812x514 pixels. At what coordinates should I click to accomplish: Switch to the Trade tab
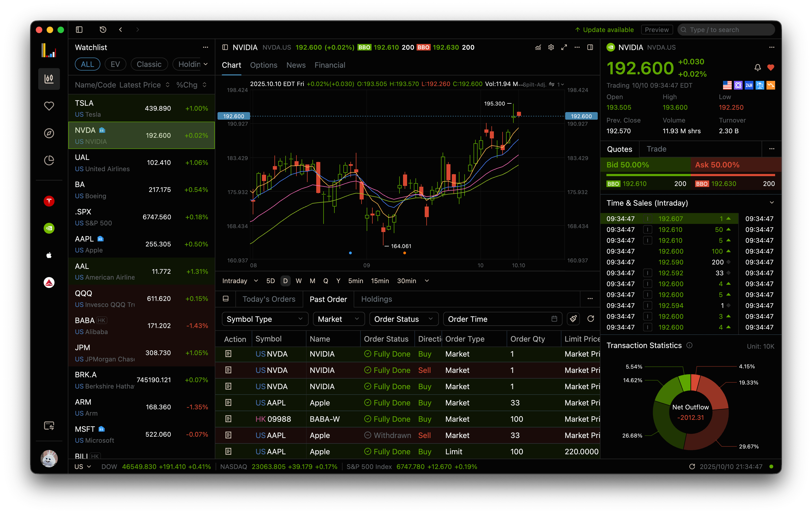(656, 149)
